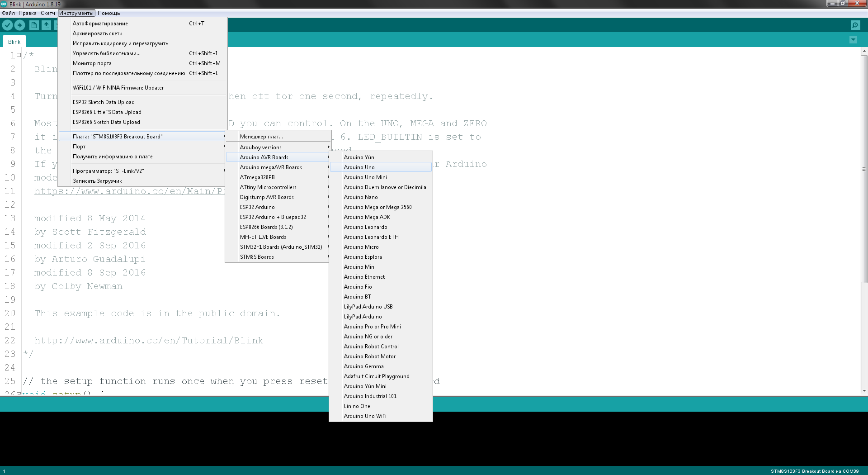Expand STM32F1 Boards (Arduino_STM32) submenu
This screenshot has width=868, height=475.
pyautogui.click(x=278, y=247)
